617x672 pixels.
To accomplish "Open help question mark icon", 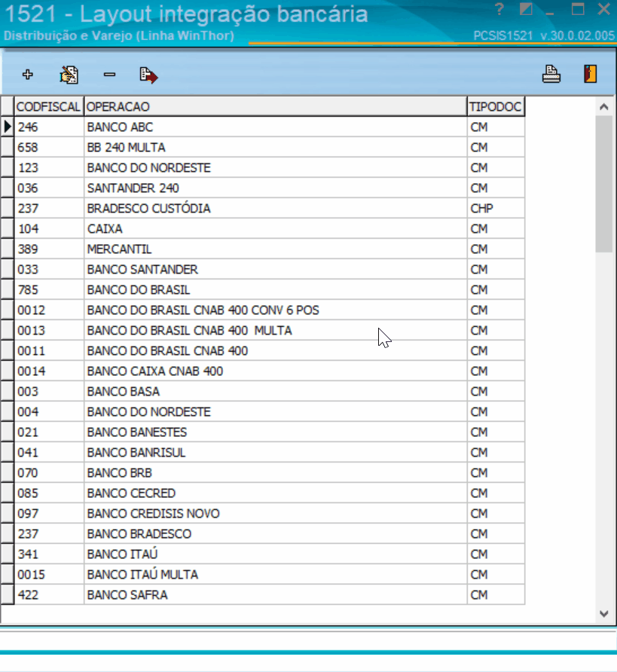I will (499, 9).
